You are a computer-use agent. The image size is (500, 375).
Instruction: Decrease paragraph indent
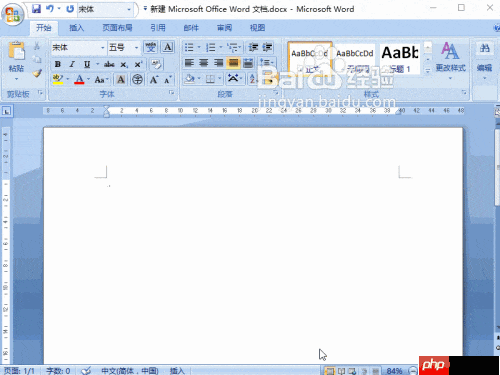[x=253, y=47]
